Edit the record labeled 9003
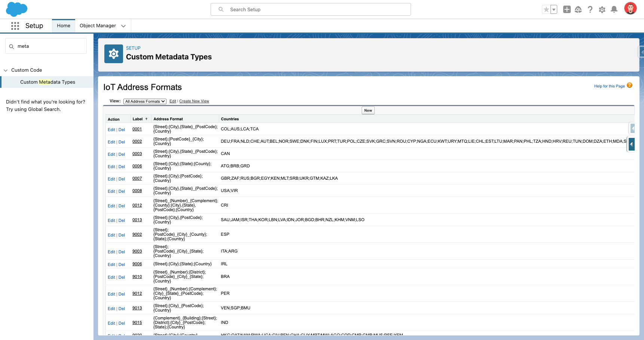Screen dimensions: 644x340 click(111, 252)
